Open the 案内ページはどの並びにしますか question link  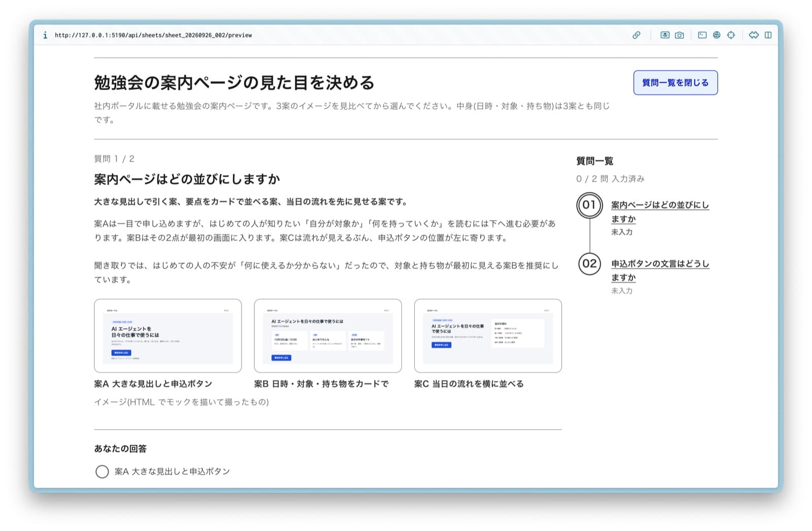(660, 212)
